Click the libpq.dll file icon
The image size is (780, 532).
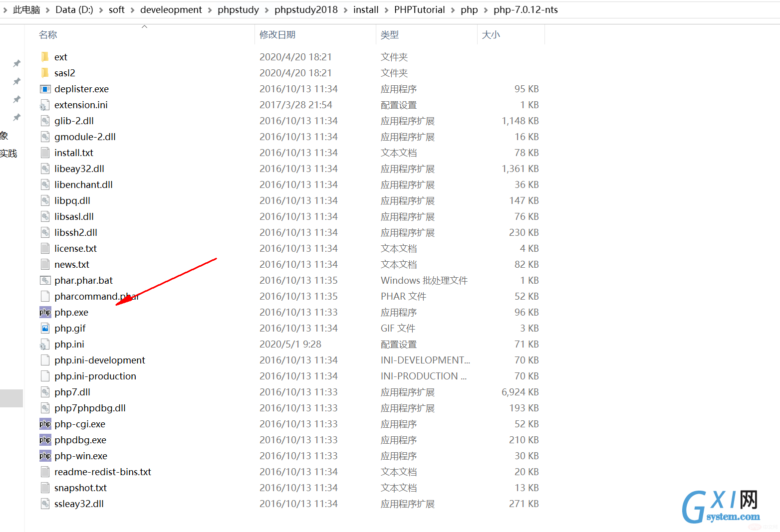pos(45,200)
